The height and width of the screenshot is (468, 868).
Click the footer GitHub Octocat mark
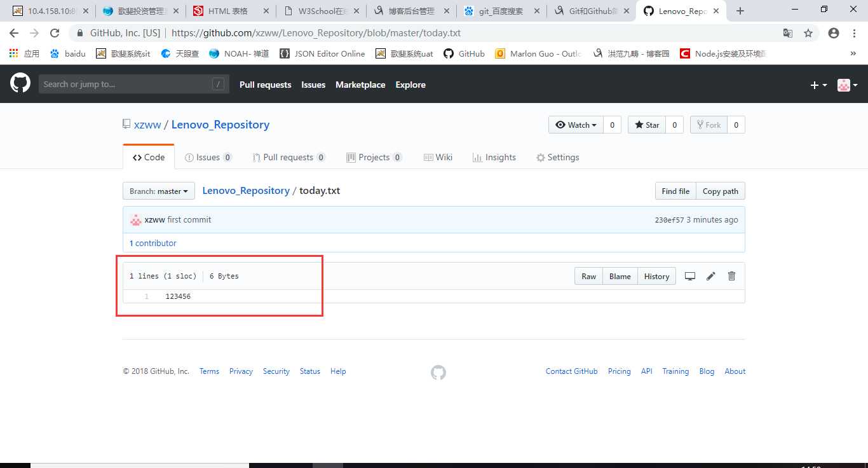(x=438, y=373)
